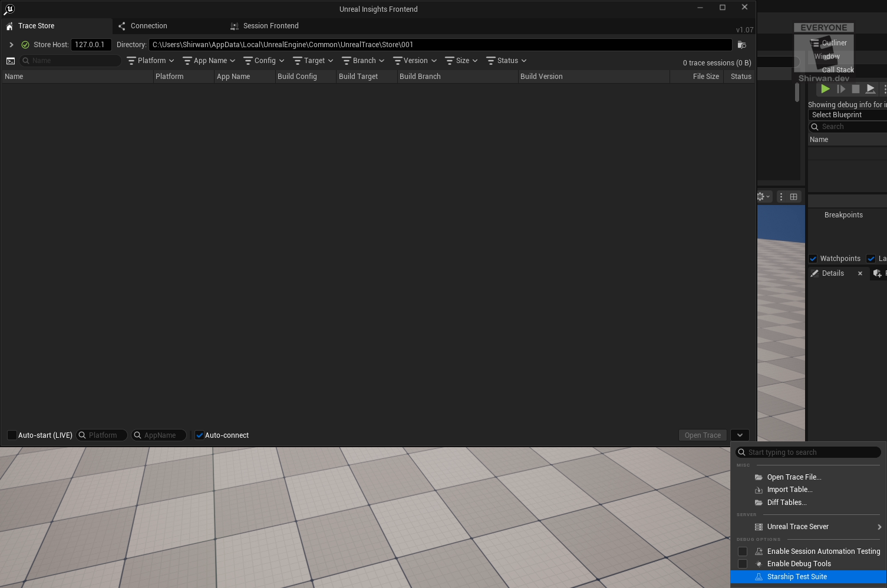Click the viewport layout grid icon
Viewport: 887px width, 588px height.
coord(793,197)
